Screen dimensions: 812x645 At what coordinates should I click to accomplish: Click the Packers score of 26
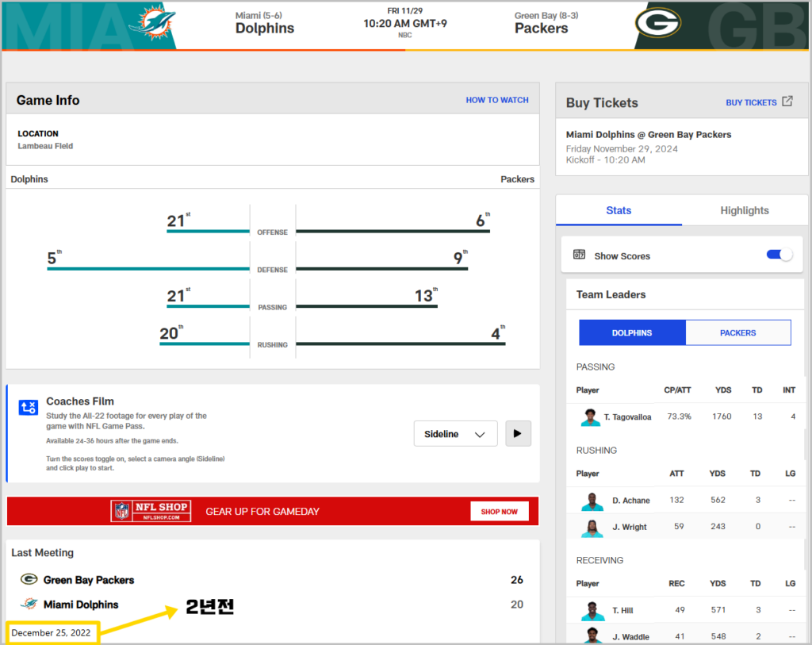tap(517, 580)
